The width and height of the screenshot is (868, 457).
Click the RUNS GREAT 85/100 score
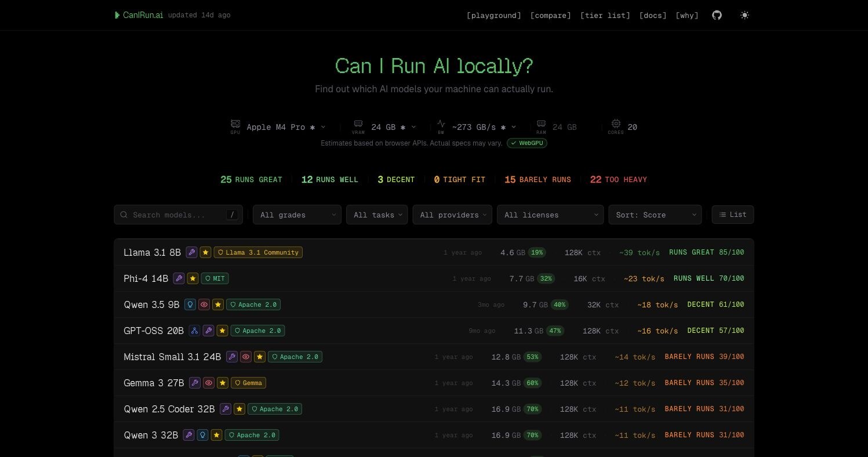pyautogui.click(x=707, y=252)
